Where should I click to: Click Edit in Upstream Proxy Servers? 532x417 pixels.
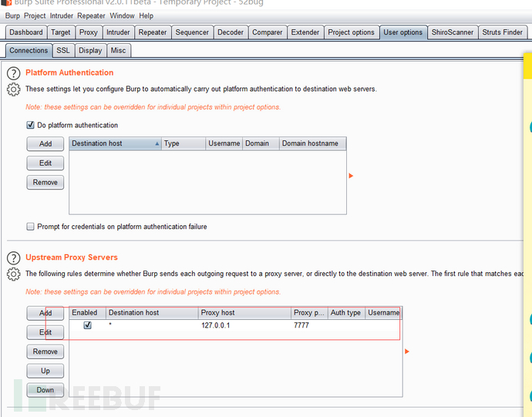pos(45,332)
